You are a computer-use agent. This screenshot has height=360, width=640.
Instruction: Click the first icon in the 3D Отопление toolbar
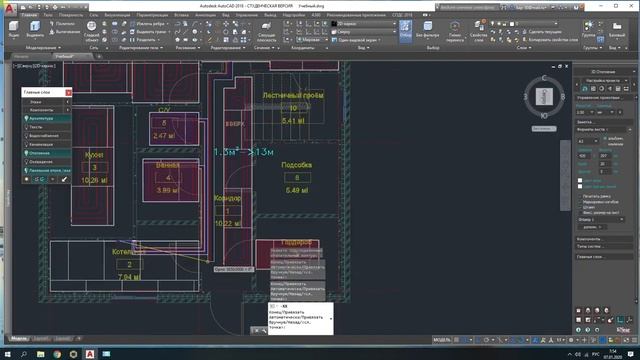pyautogui.click(x=585, y=89)
